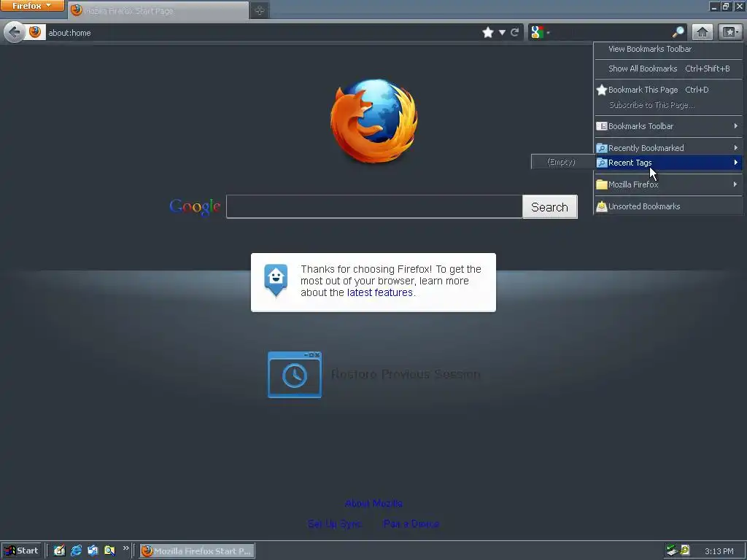
Task: Open the Recent Tags submenu
Action: point(668,163)
